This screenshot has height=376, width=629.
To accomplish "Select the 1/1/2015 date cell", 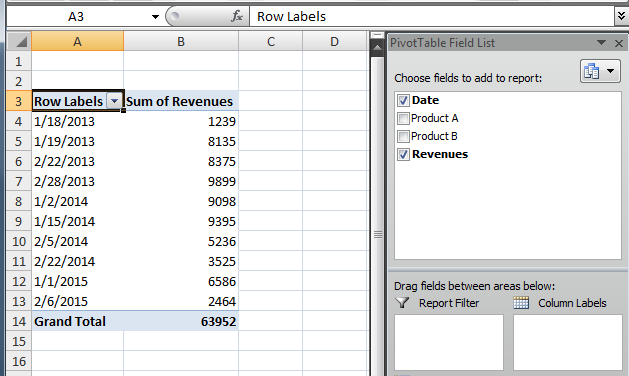I will [77, 281].
